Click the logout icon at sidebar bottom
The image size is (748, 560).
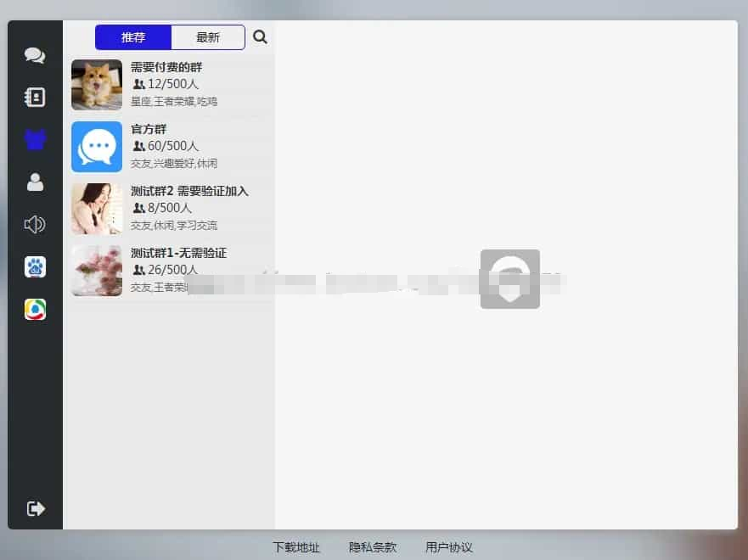pyautogui.click(x=35, y=508)
